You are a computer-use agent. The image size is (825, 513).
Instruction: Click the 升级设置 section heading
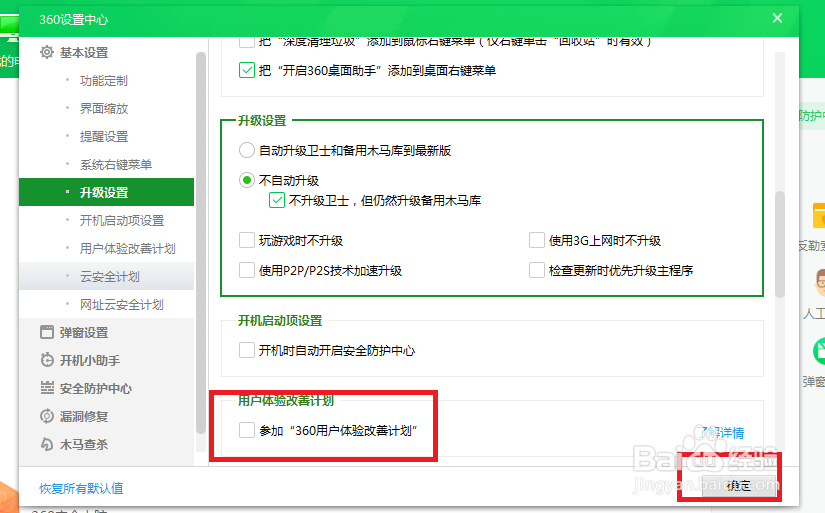[262, 120]
